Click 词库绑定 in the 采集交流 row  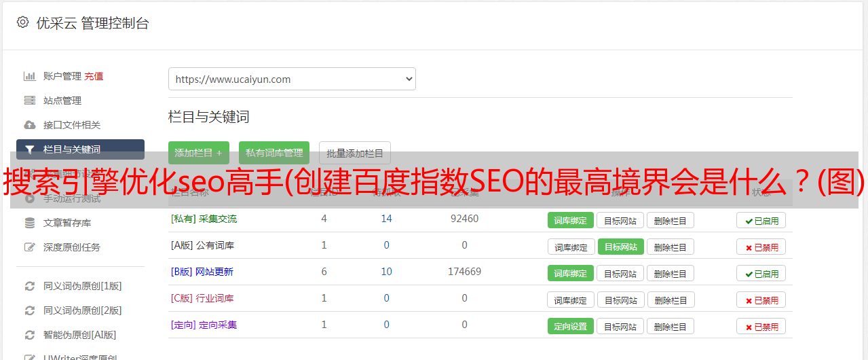point(571,220)
